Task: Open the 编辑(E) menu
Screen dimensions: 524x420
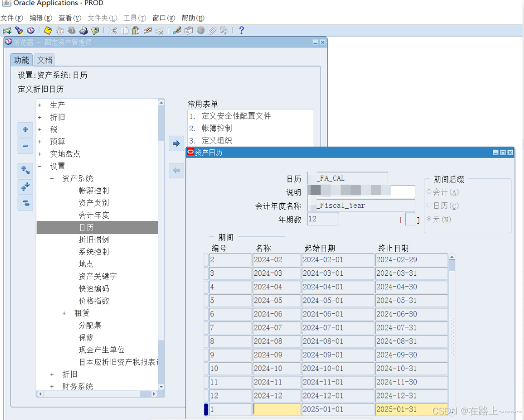Action: [41, 18]
